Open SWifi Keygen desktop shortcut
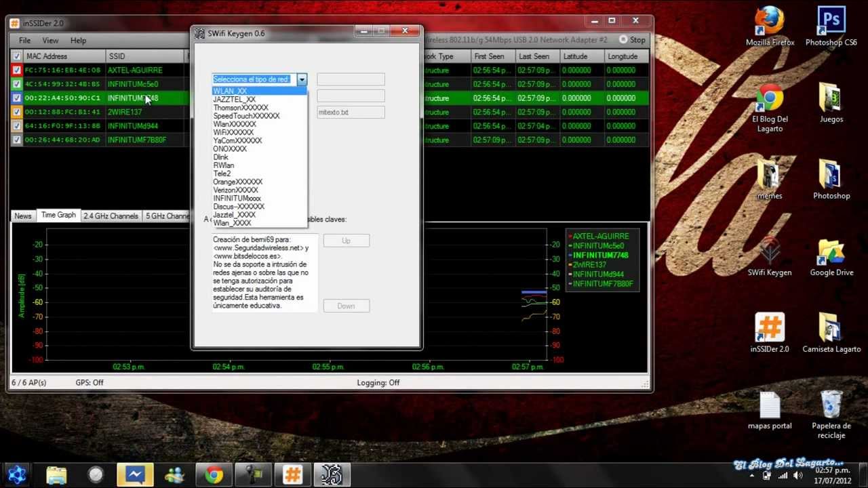This screenshot has width=868, height=488. click(770, 256)
